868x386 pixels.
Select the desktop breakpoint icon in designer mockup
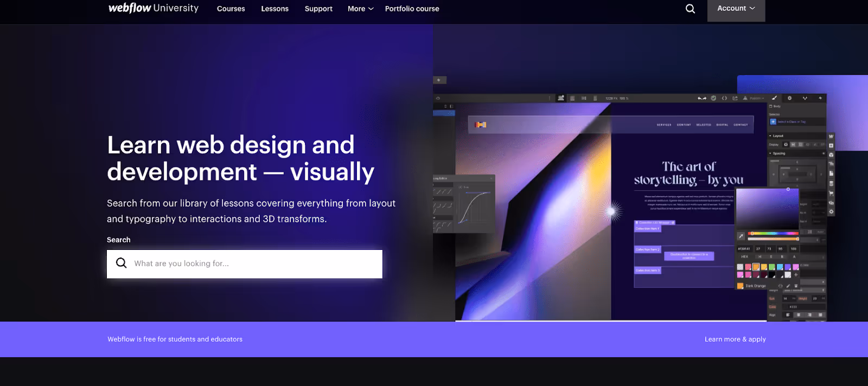tap(561, 98)
